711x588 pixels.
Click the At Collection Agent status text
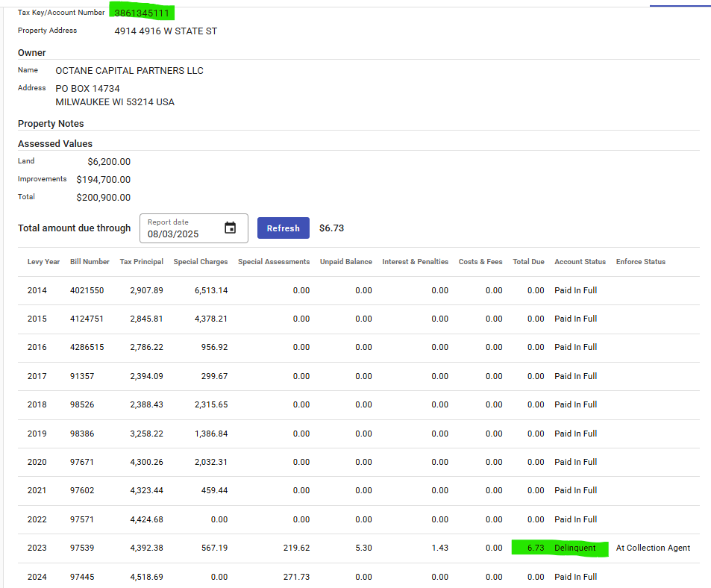[653, 548]
